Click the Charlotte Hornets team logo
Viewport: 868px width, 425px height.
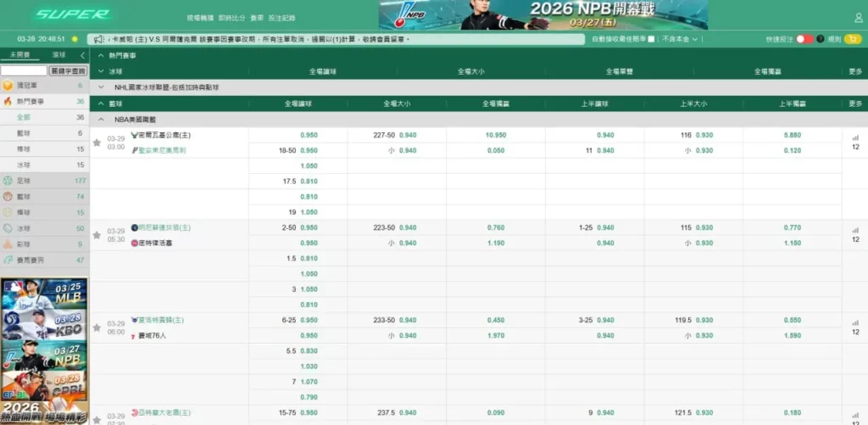134,321
